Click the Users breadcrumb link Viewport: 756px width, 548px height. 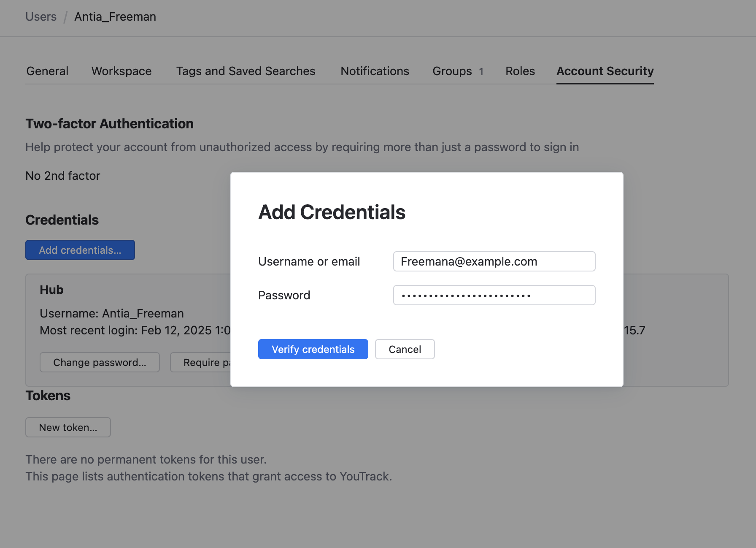[x=41, y=17]
